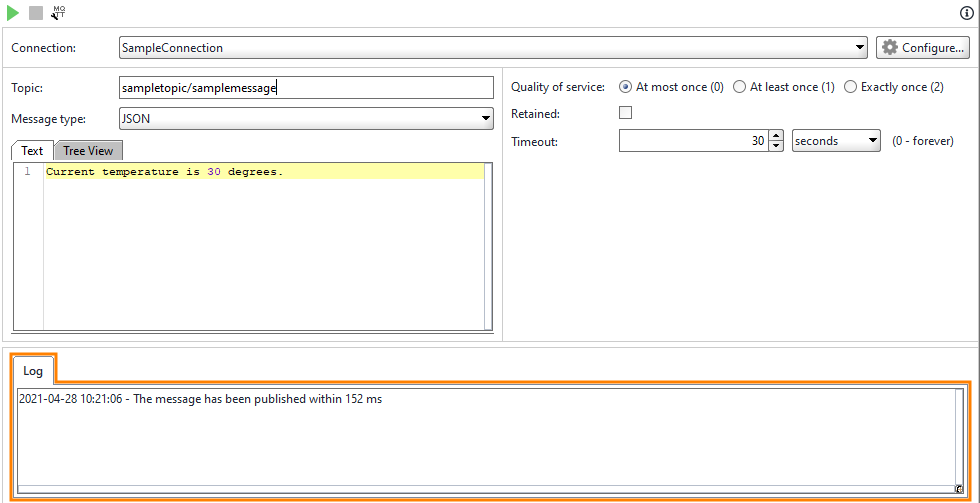Select Exactly once (2) radio button
Image resolution: width=980 pixels, height=503 pixels.
point(850,87)
